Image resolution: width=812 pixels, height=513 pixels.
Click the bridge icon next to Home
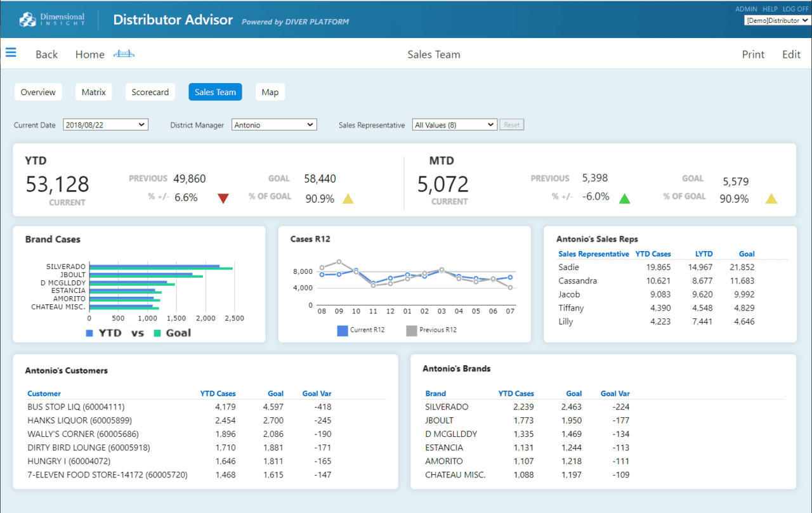click(x=124, y=54)
